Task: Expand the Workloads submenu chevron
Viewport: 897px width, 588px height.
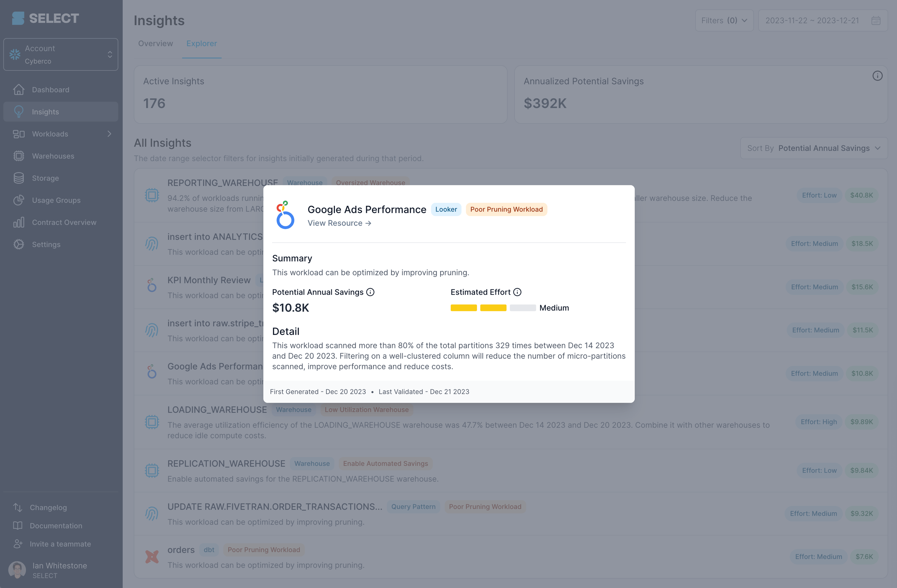Action: click(x=109, y=134)
